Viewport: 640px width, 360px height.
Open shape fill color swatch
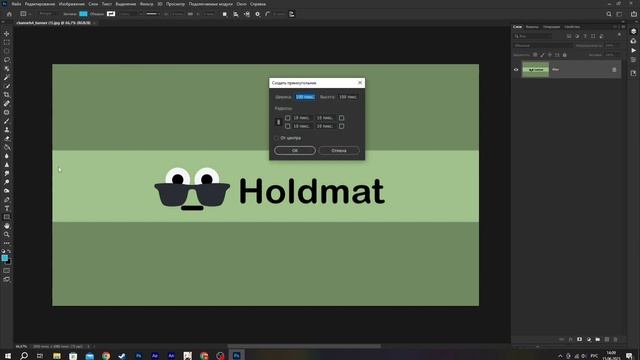tap(83, 14)
